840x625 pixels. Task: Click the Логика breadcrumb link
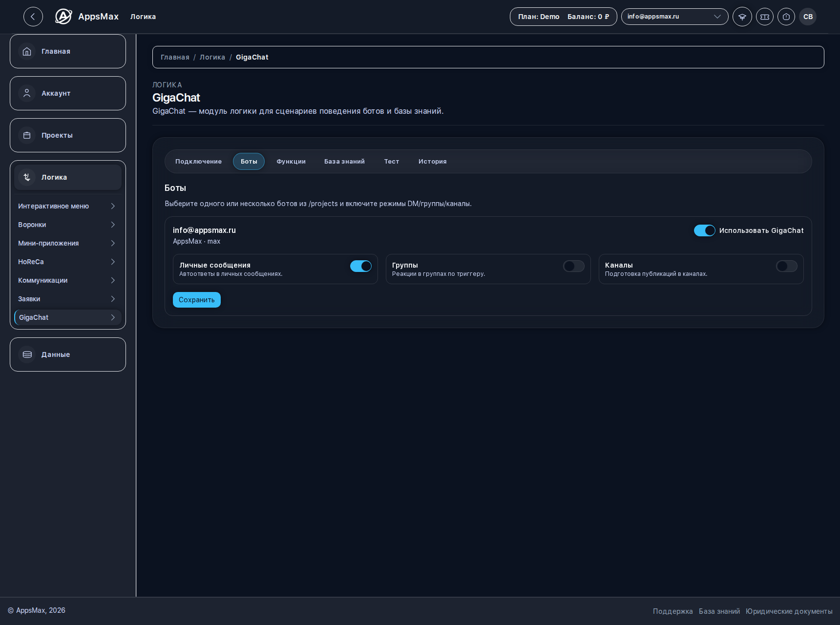[x=212, y=57]
